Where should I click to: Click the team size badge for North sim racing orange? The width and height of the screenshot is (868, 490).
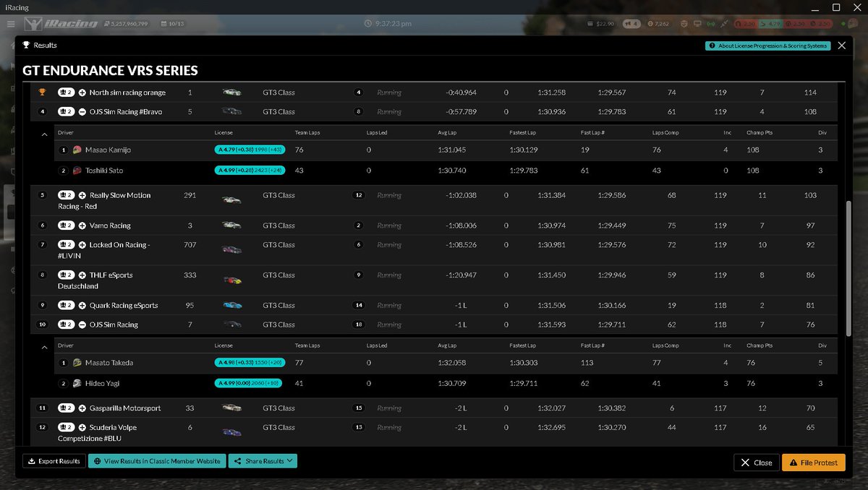coord(66,93)
